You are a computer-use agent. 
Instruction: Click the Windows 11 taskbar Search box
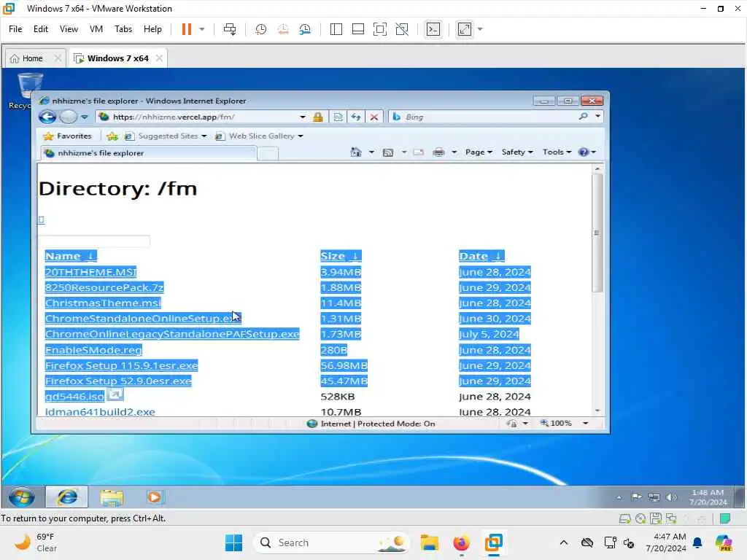[331, 542]
